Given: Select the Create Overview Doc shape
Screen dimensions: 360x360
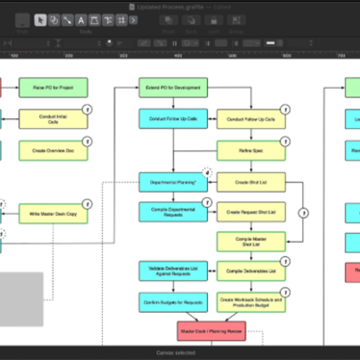Looking at the screenshot, I should (x=53, y=151).
